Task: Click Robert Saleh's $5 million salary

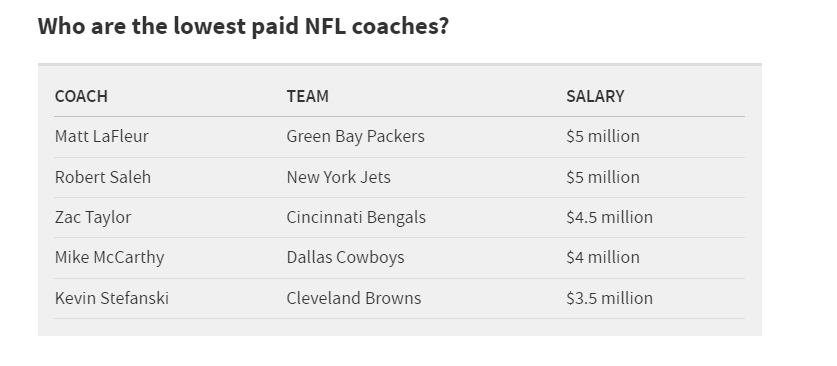Action: click(x=603, y=177)
